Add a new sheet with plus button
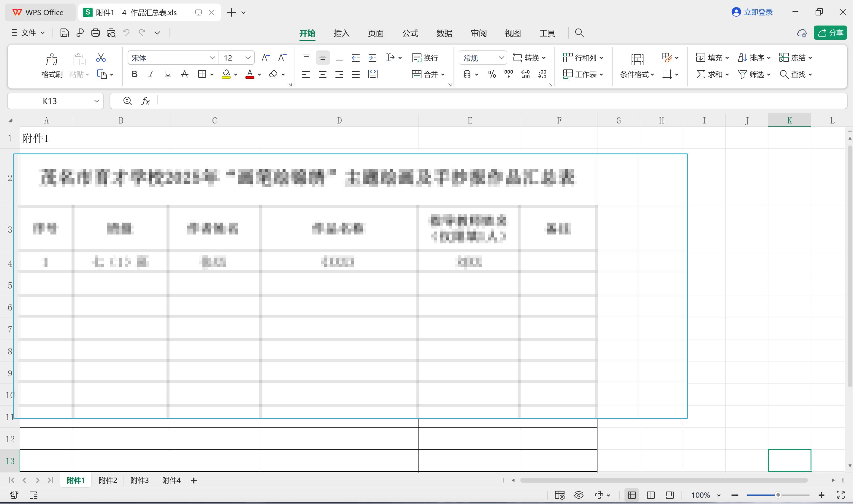This screenshot has height=504, width=853. coord(194,480)
